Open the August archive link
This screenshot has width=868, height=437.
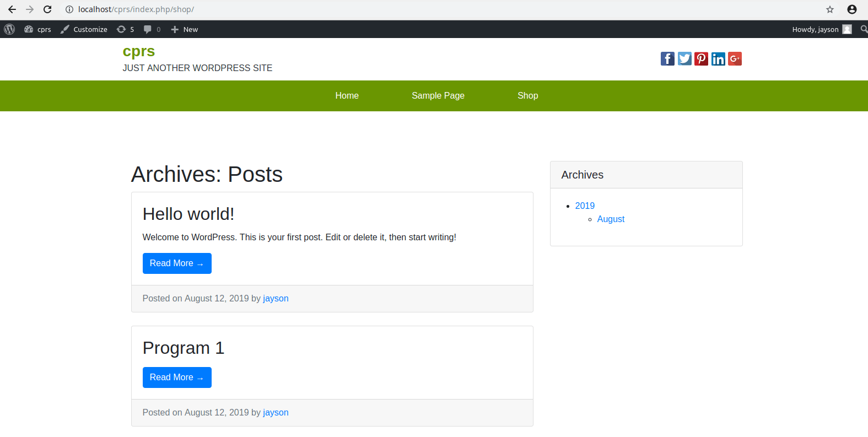tap(611, 219)
